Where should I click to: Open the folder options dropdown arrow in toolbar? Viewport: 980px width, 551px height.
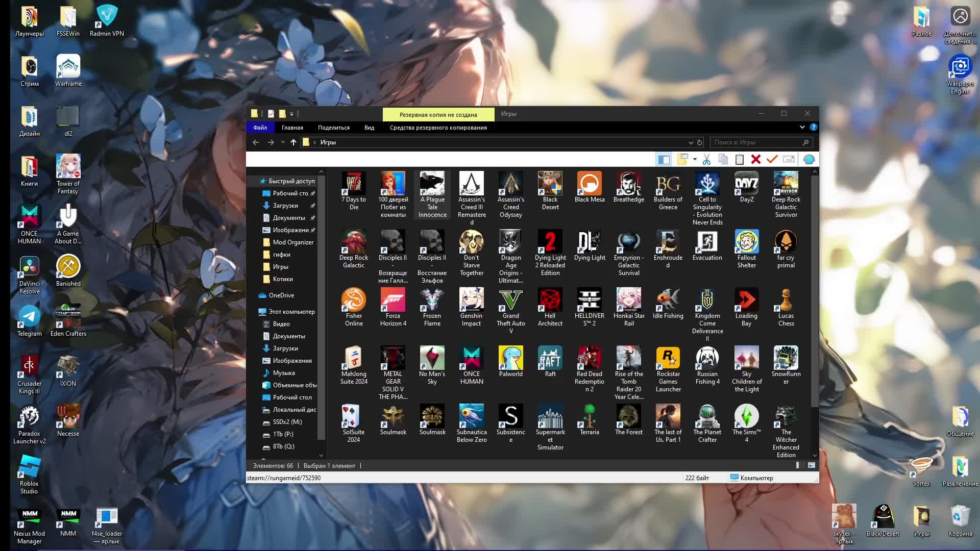[x=695, y=160]
